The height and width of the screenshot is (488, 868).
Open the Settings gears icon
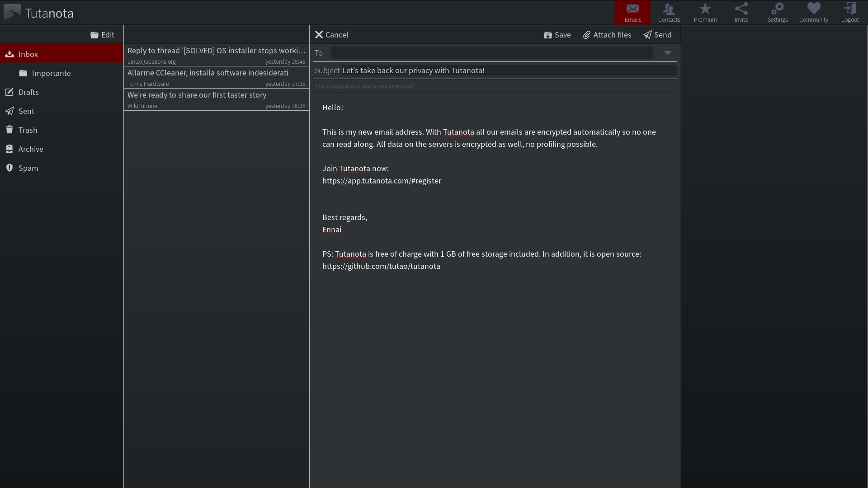777,13
